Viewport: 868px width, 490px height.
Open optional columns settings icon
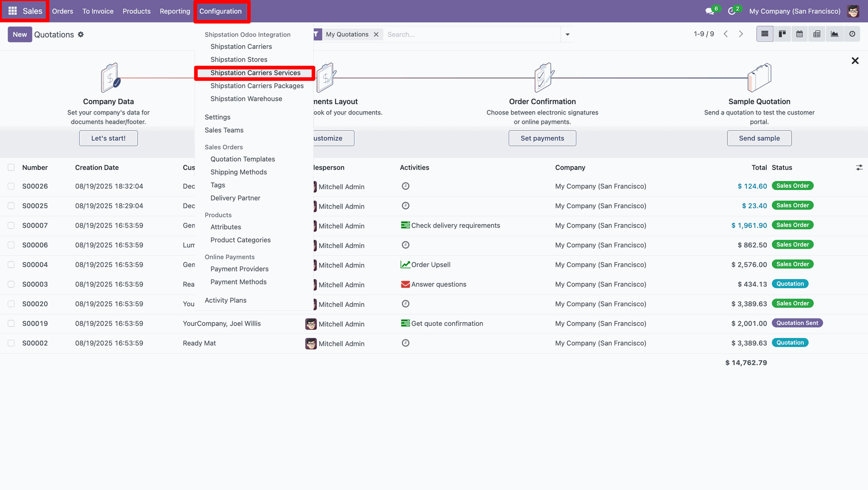859,167
